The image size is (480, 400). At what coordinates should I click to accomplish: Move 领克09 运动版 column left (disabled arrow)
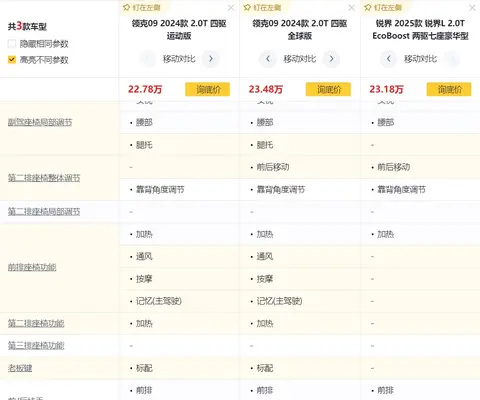(x=147, y=59)
